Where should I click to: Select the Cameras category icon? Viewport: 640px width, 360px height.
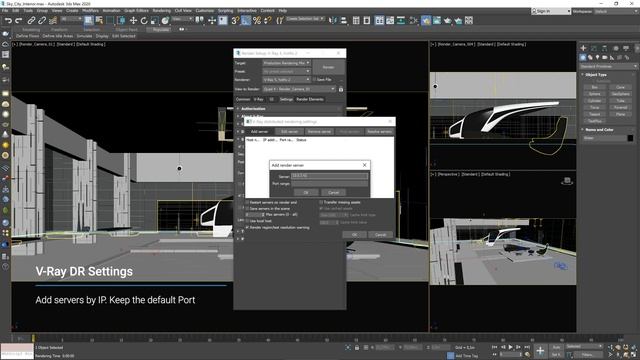coord(604,58)
